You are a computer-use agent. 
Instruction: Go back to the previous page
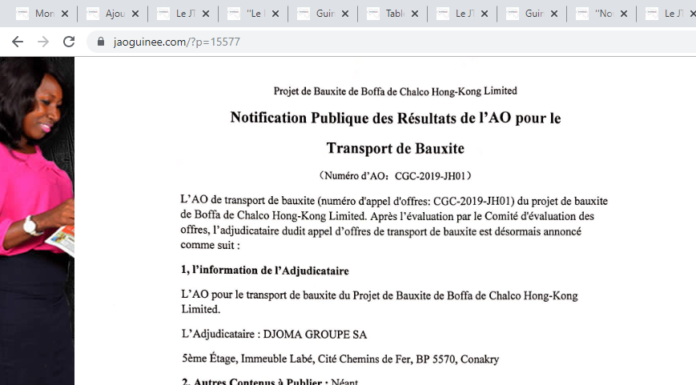17,42
